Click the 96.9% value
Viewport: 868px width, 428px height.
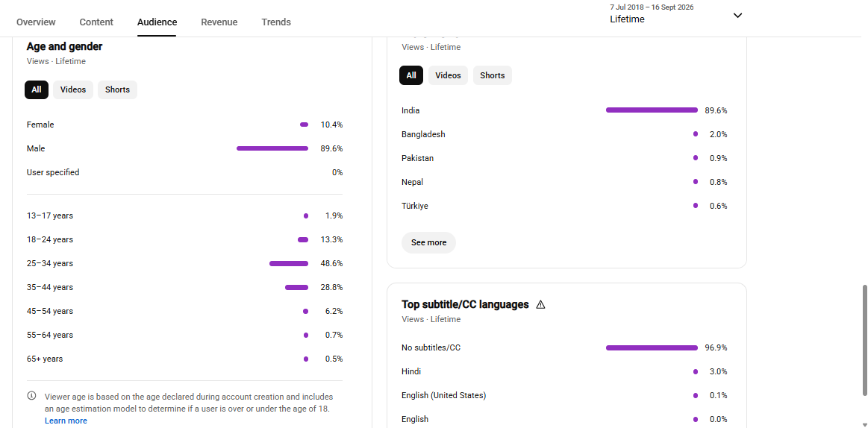click(x=716, y=347)
